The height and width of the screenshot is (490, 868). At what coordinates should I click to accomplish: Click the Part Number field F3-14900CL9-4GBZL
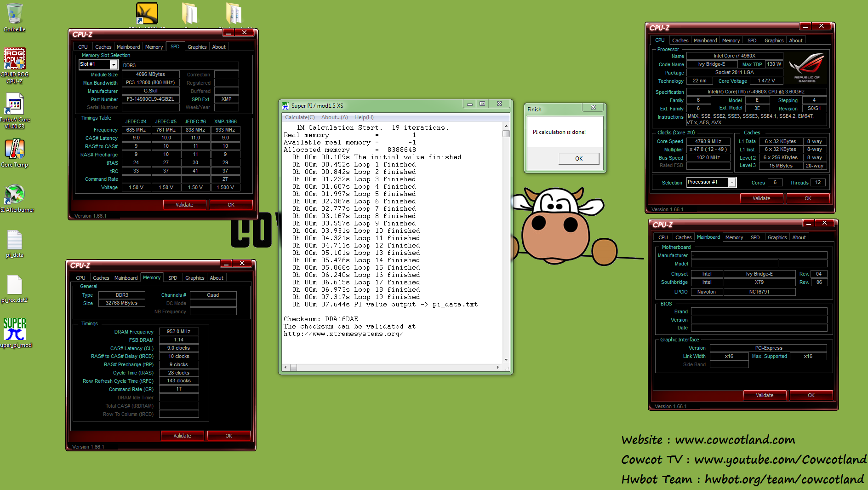click(150, 99)
